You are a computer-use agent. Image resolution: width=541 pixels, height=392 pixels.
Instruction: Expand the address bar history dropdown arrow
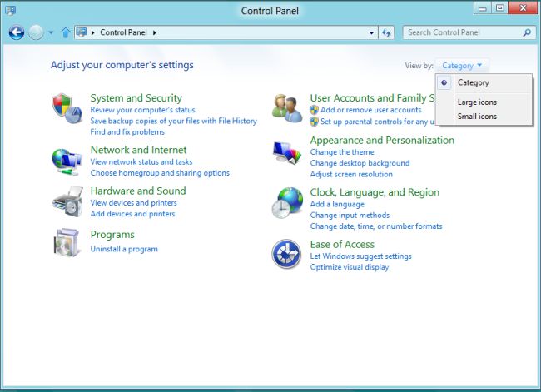tap(371, 32)
